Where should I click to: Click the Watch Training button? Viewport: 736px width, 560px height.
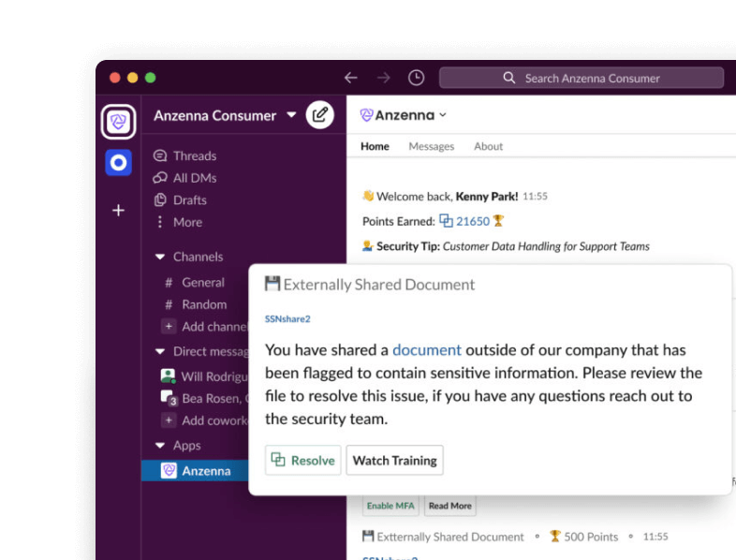pos(394,461)
